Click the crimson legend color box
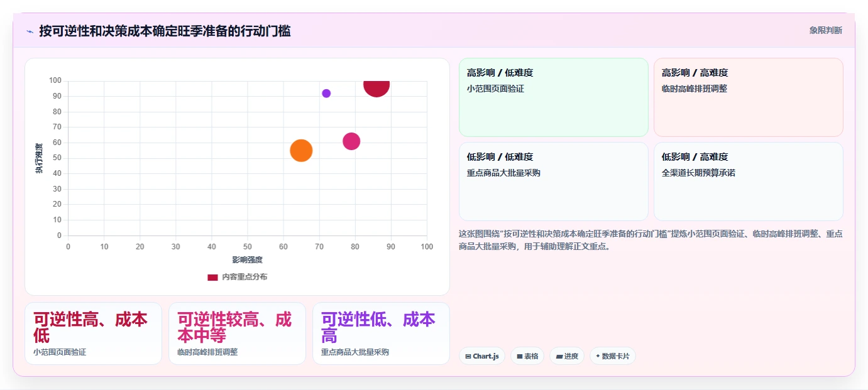This screenshot has width=868, height=390. [212, 277]
